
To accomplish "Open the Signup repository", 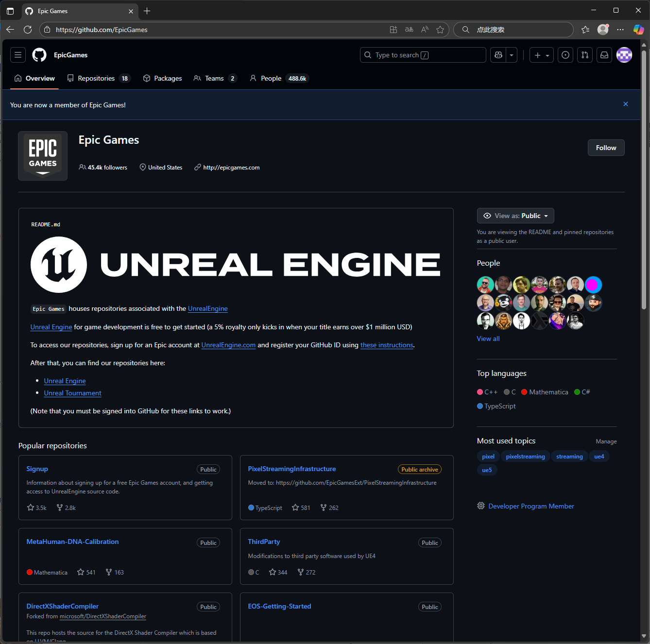I will click(x=37, y=469).
